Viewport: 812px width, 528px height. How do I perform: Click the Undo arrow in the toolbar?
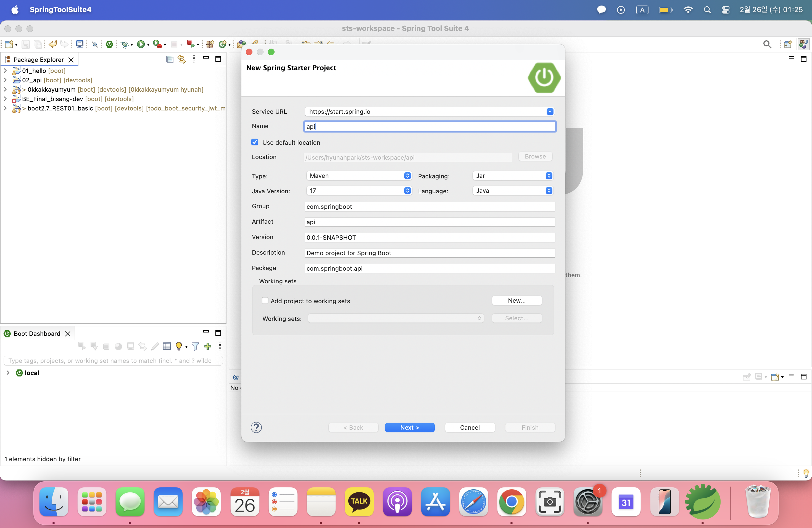coord(53,44)
